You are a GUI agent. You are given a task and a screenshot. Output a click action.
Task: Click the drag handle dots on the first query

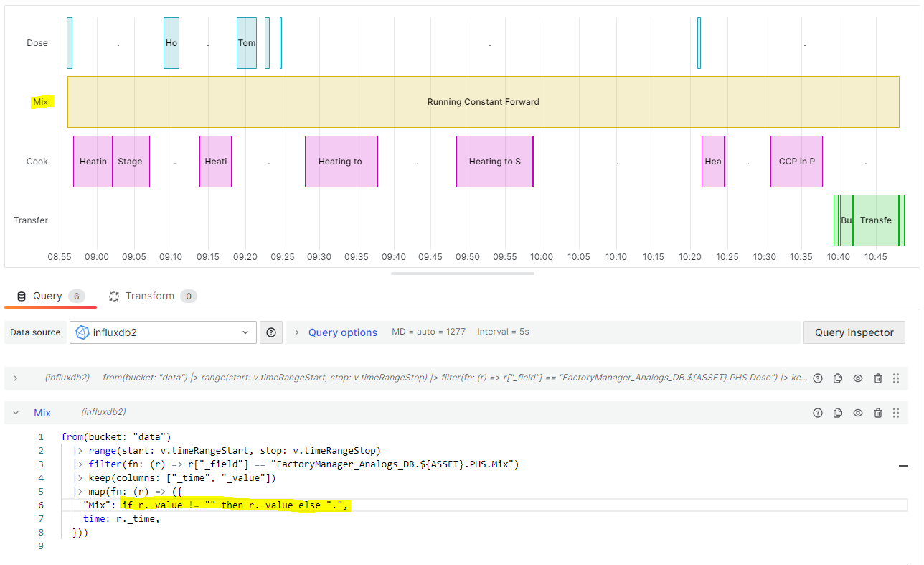(895, 378)
